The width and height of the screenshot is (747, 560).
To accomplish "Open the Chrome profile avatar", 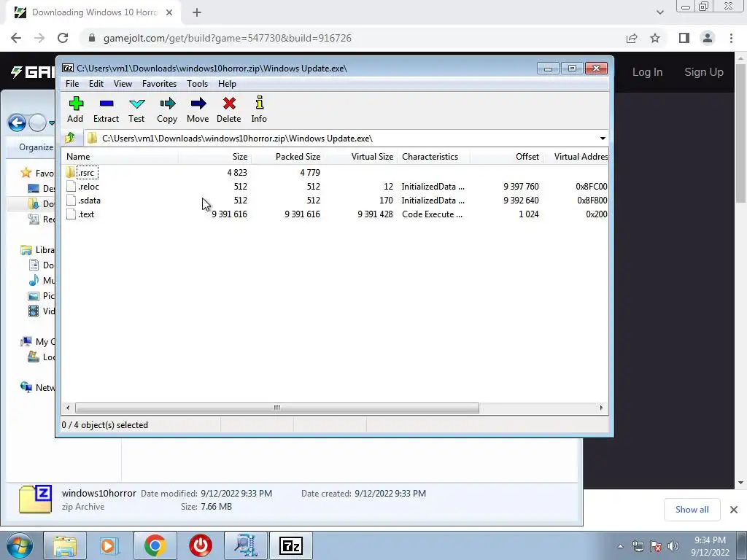I will (708, 38).
